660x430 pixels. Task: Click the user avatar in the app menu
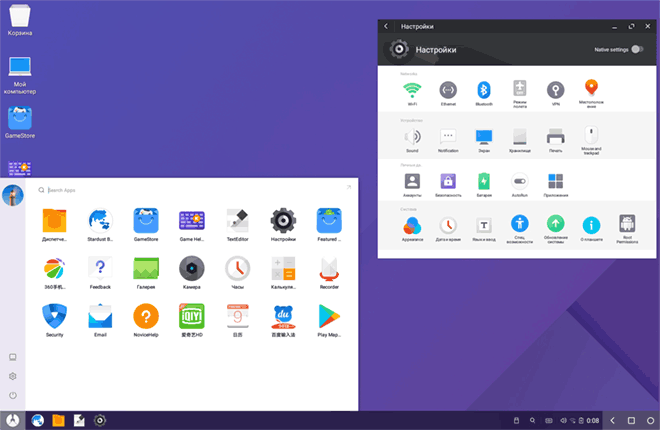pos(13,195)
